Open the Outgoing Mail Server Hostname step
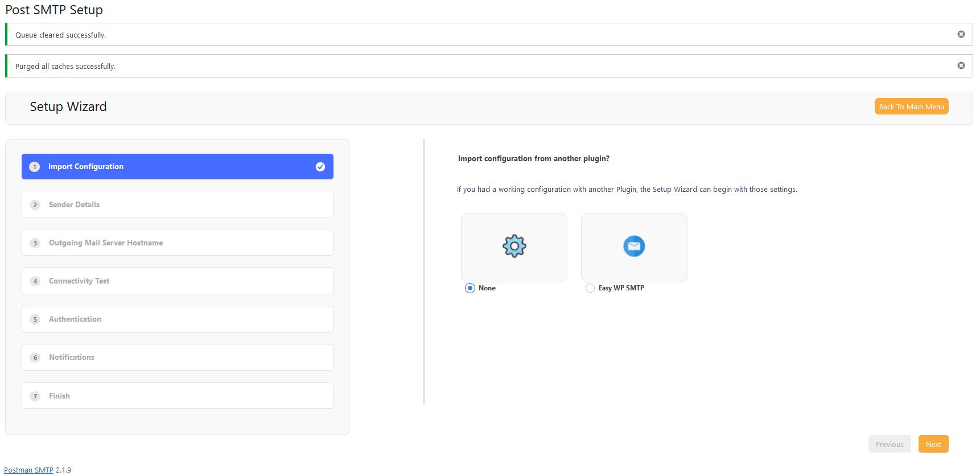The height and width of the screenshot is (476, 980). pos(178,243)
